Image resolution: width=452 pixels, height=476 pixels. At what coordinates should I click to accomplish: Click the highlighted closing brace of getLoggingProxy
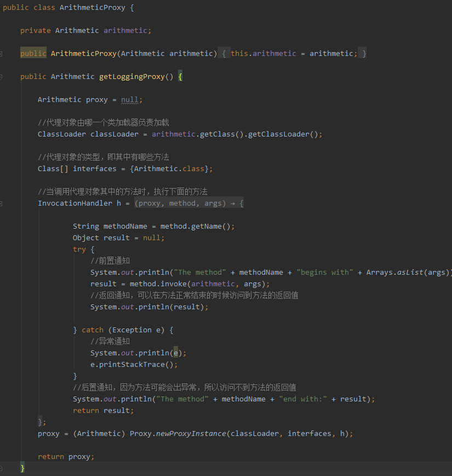[x=22, y=468]
